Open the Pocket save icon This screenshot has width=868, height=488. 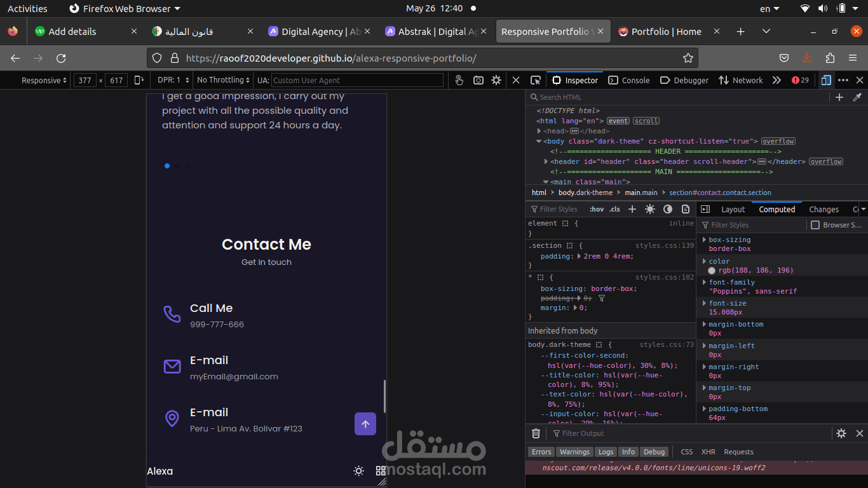(784, 58)
